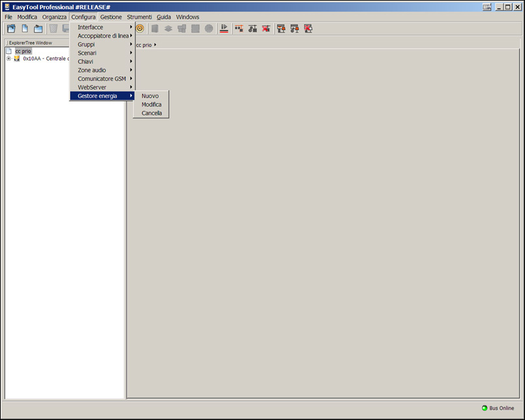Click the 0x10AA Centrale device icon
525x420 pixels.
click(x=17, y=59)
